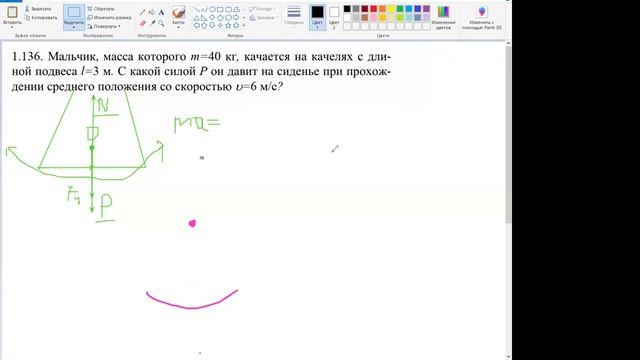Pick the pink color swatch in second row

point(373,18)
